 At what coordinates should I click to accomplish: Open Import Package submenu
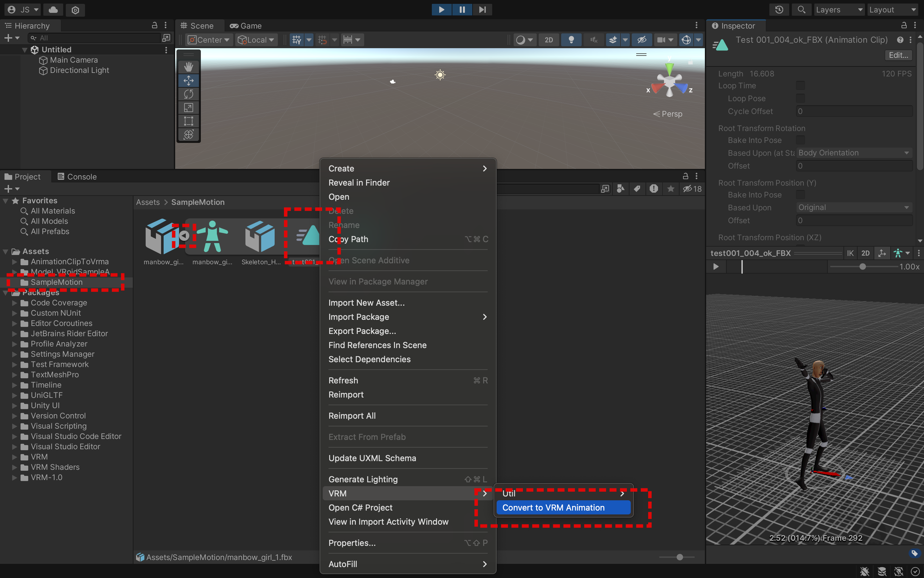[408, 317]
